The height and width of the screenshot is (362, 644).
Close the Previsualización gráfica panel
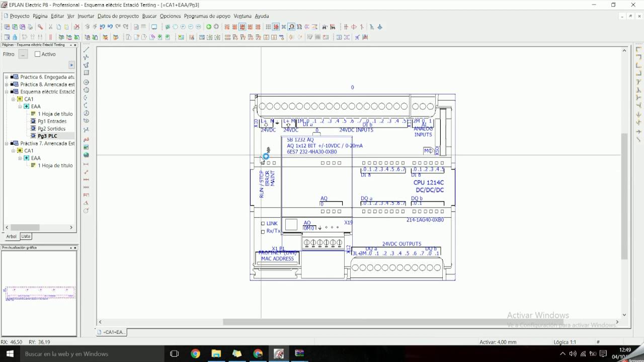coord(75,248)
